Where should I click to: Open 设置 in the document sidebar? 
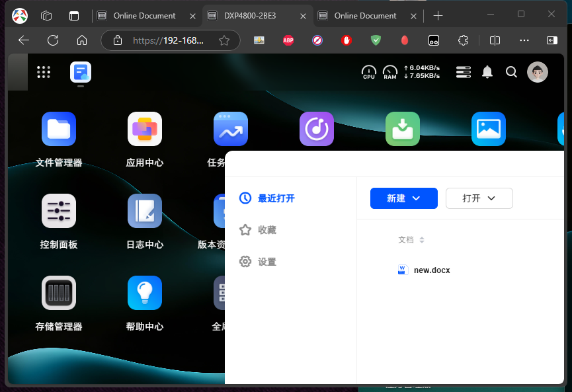(267, 261)
